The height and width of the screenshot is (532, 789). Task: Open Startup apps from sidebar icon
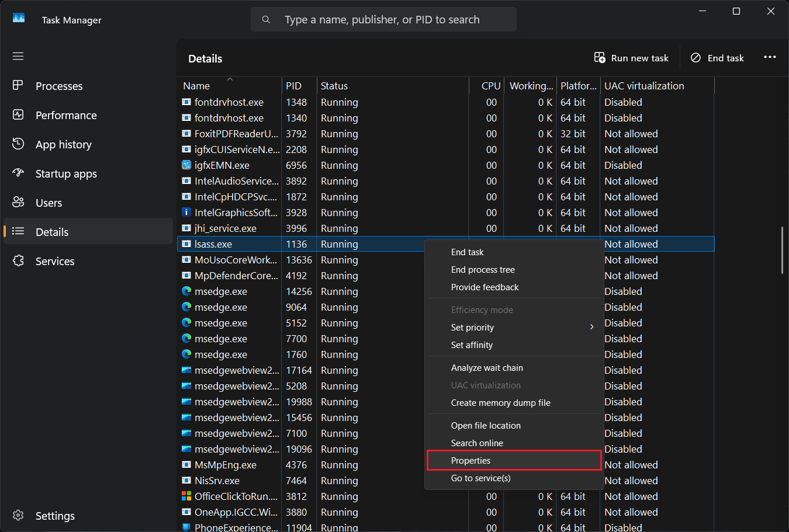(x=18, y=173)
